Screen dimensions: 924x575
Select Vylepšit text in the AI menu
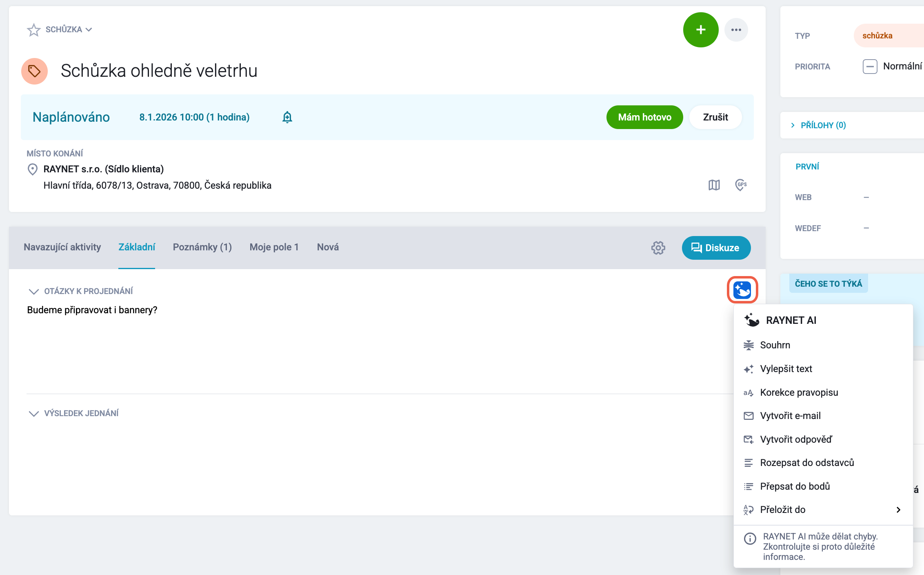[823, 369]
